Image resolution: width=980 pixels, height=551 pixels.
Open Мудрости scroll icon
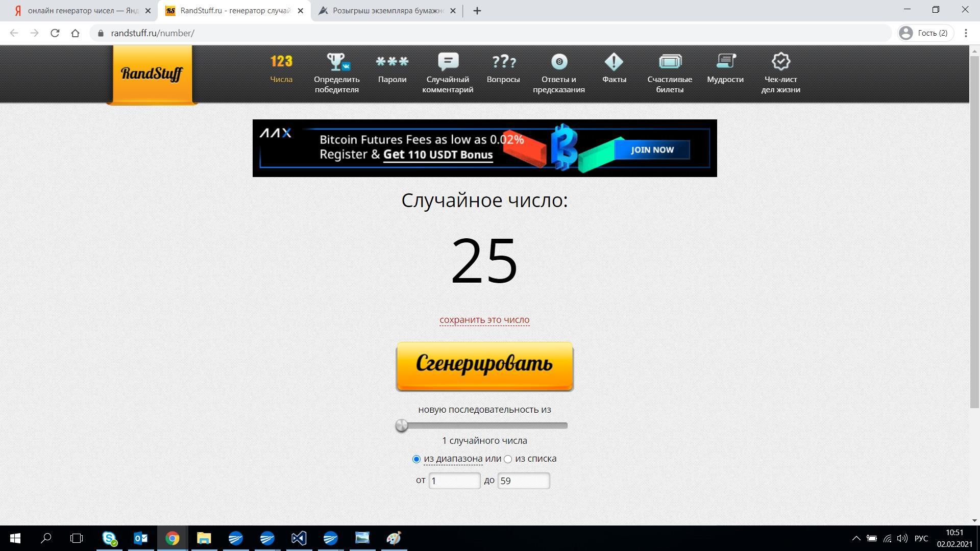pyautogui.click(x=725, y=62)
